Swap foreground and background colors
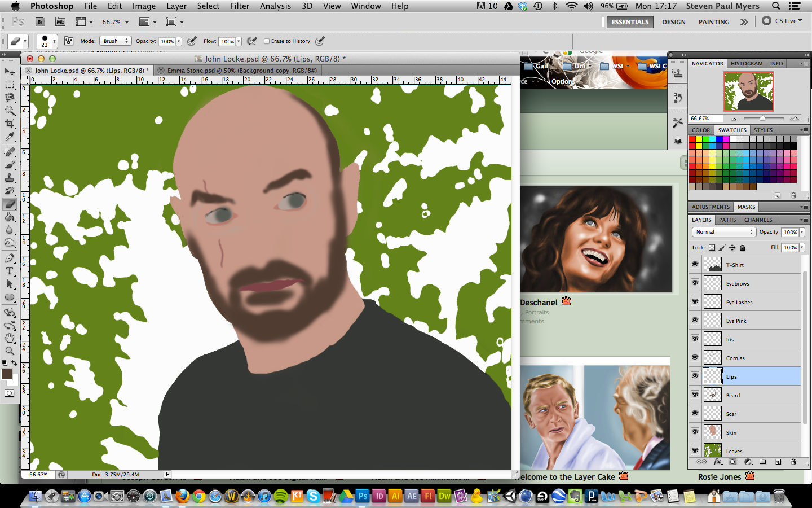This screenshot has width=812, height=508. [15, 363]
